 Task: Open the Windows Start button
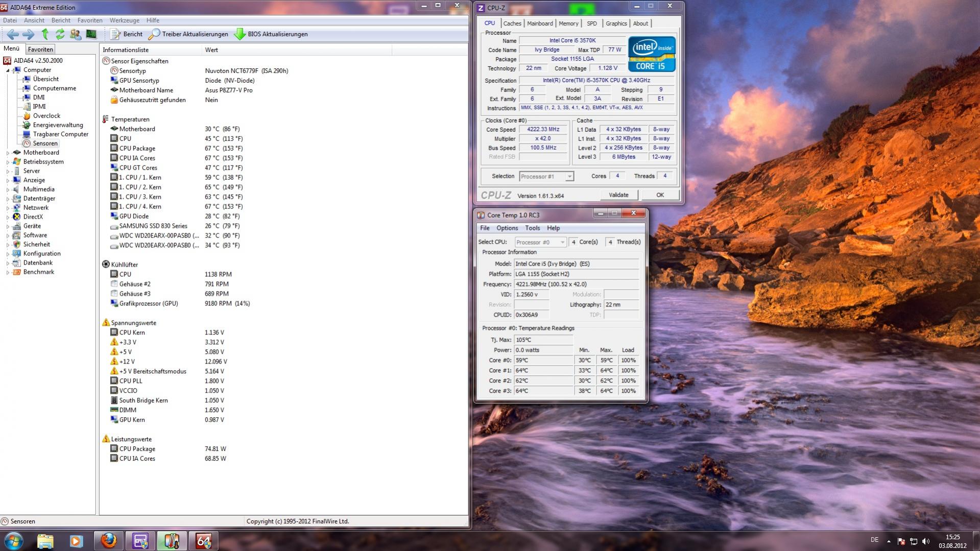14,541
